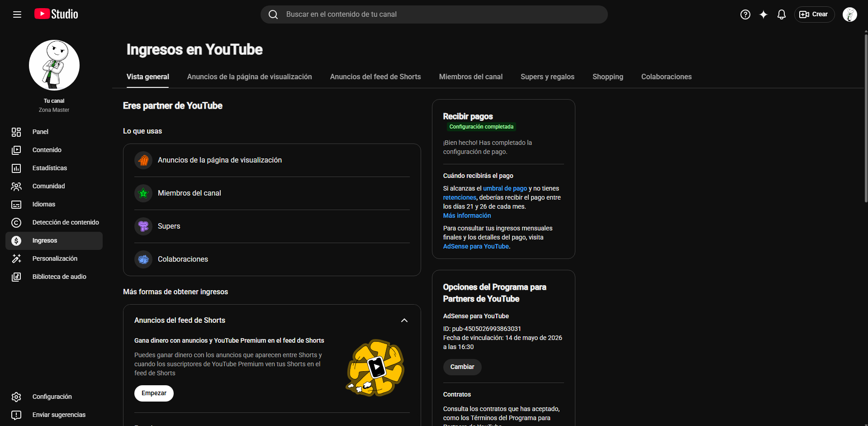Click the Ingresos dollar icon
The image size is (868, 426).
click(x=16, y=240)
